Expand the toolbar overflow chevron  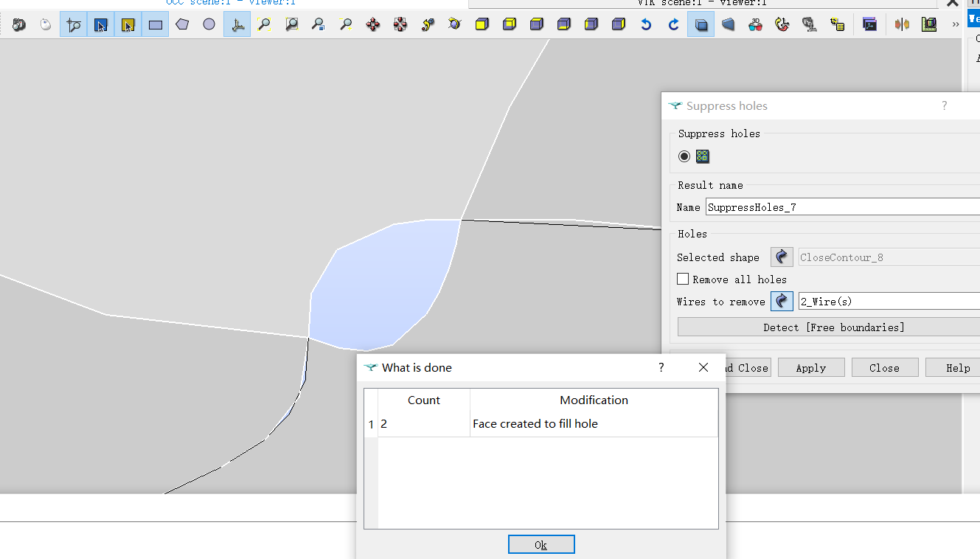[956, 25]
